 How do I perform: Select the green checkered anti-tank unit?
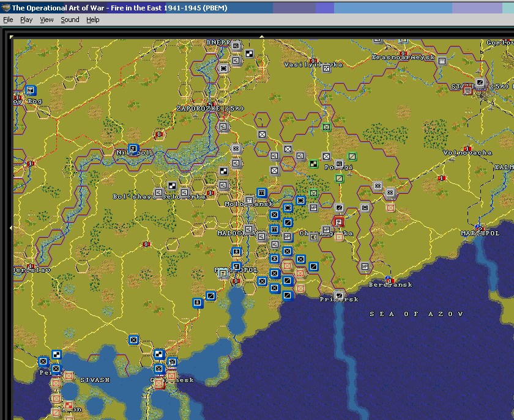point(314,163)
